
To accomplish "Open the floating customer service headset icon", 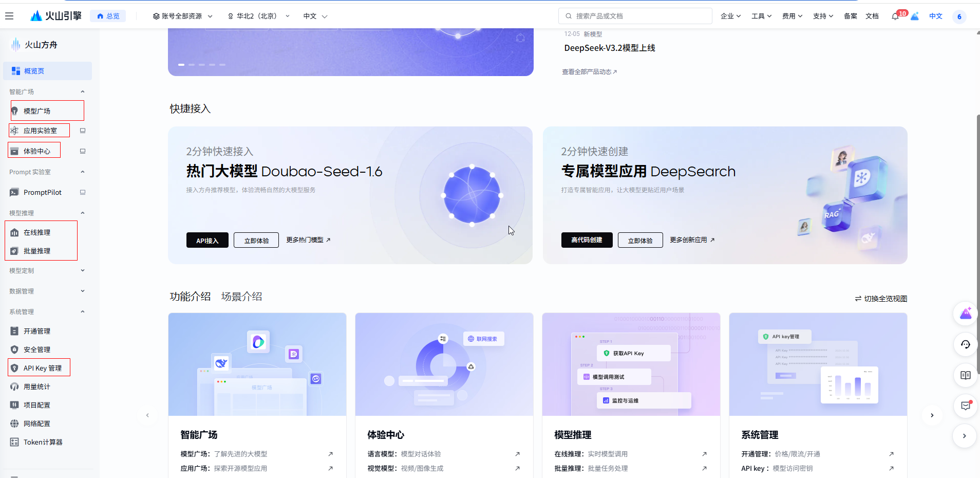I will click(966, 344).
